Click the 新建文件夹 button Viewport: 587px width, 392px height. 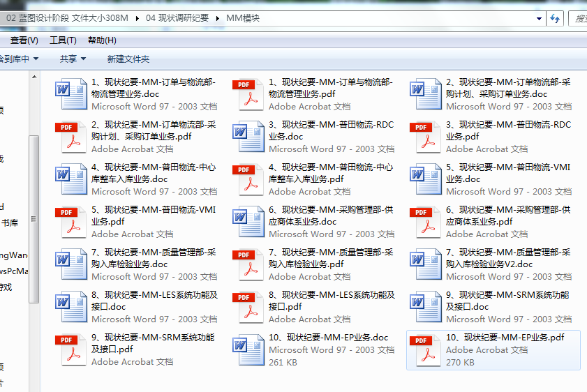tap(128, 59)
